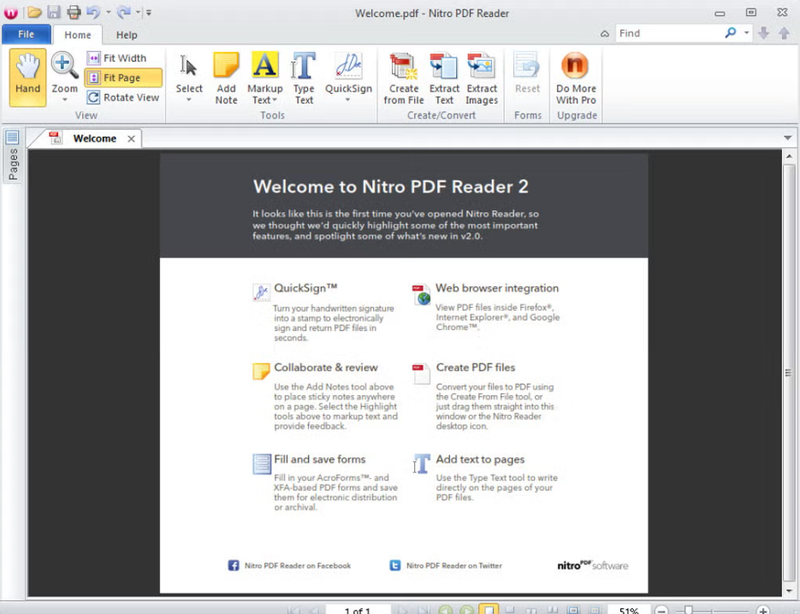Viewport: 800px width, 614px height.
Task: Click the Extract Text icon
Action: click(444, 66)
